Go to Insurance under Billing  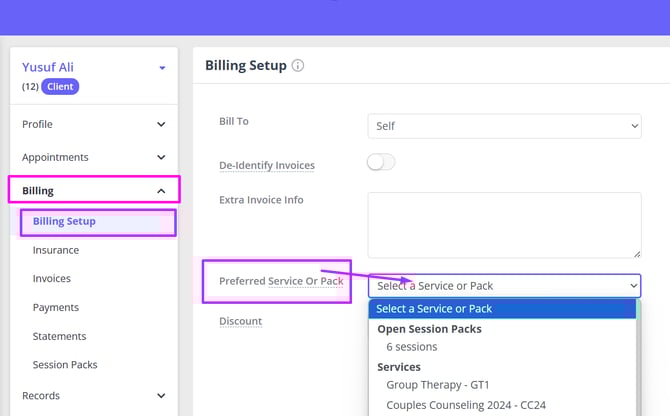(55, 250)
